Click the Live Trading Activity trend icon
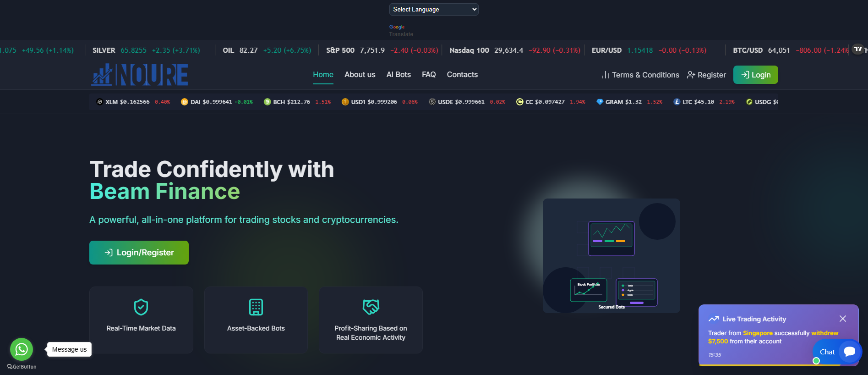The image size is (868, 375). click(x=714, y=319)
